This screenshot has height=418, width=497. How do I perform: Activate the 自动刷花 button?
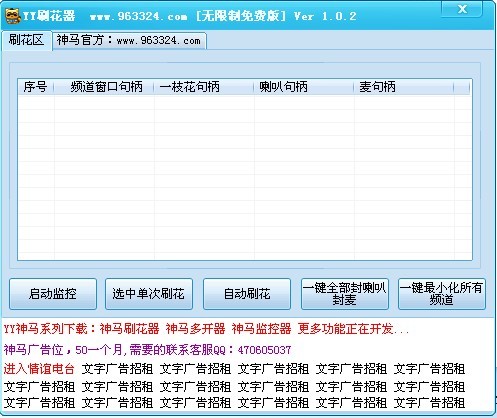(x=247, y=294)
